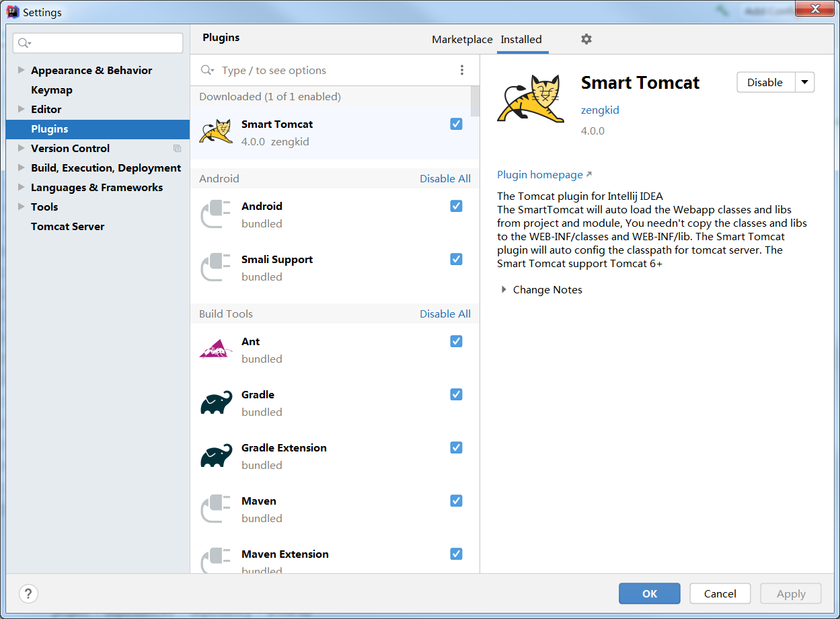
Task: Open the Version Control settings entry
Action: pyautogui.click(x=70, y=148)
